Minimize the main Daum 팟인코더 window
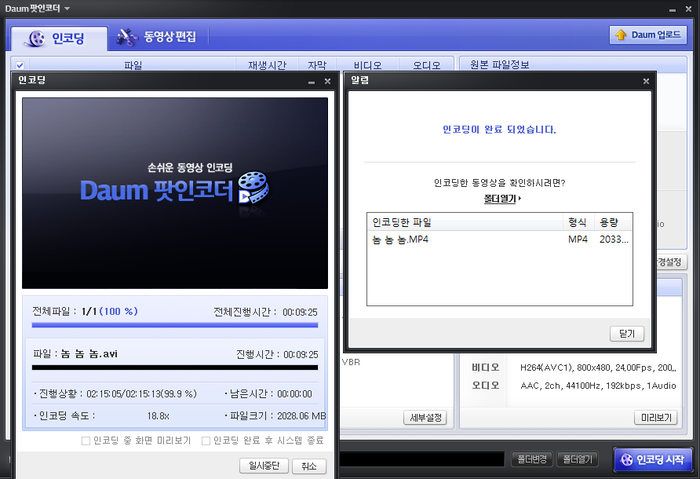 point(672,9)
